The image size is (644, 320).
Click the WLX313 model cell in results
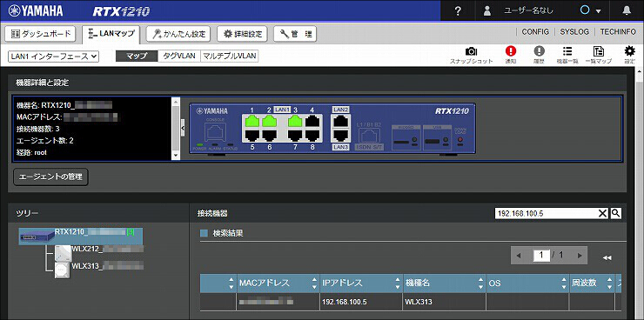[445, 303]
